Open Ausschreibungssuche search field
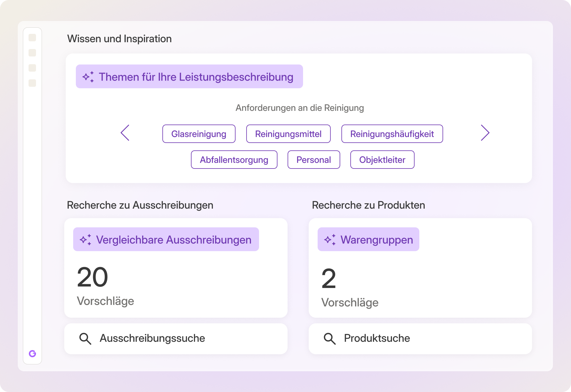Screen dimensions: 571x392 [x=175, y=339]
